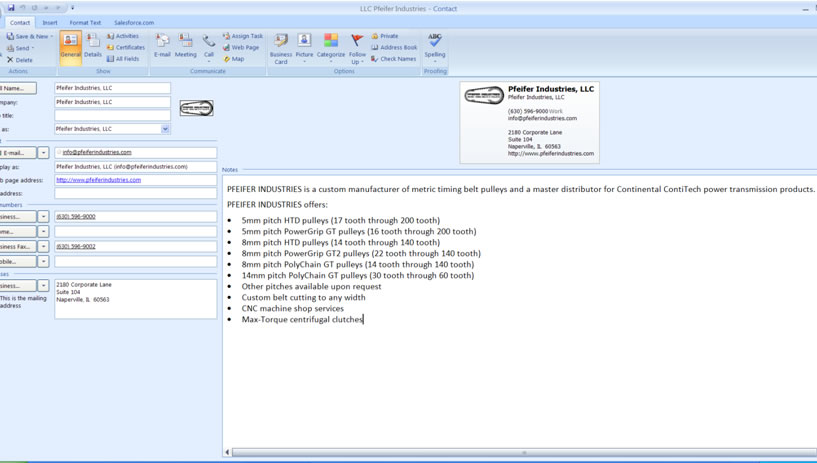Expand the Business phone type dropdown arrow
The image size is (817, 463).
tap(44, 217)
